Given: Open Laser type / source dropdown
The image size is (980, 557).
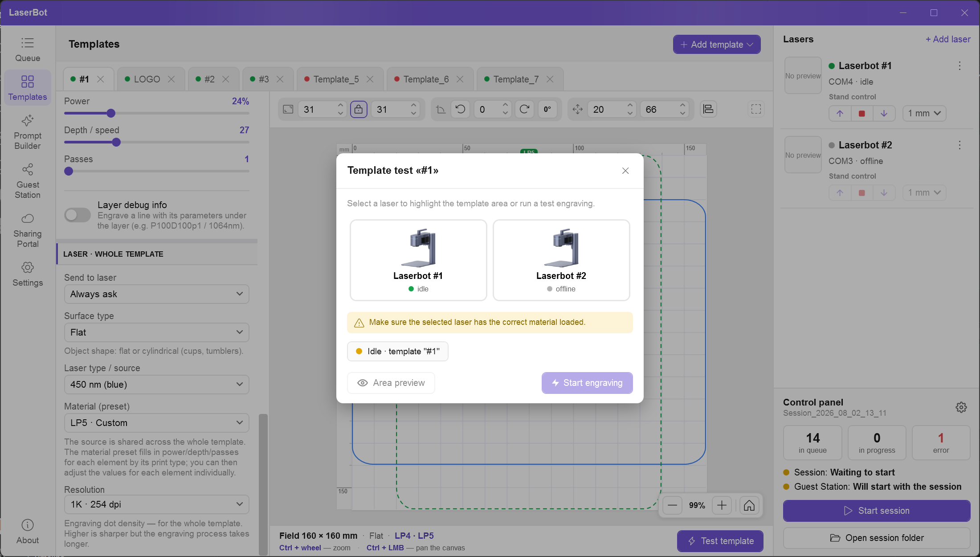Looking at the screenshot, I should [157, 385].
